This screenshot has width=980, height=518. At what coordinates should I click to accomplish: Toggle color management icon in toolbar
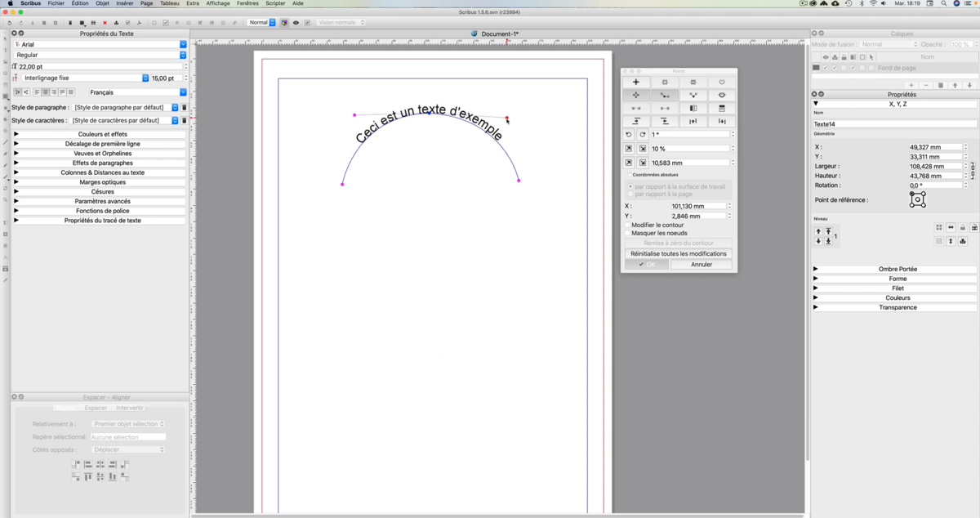[284, 23]
